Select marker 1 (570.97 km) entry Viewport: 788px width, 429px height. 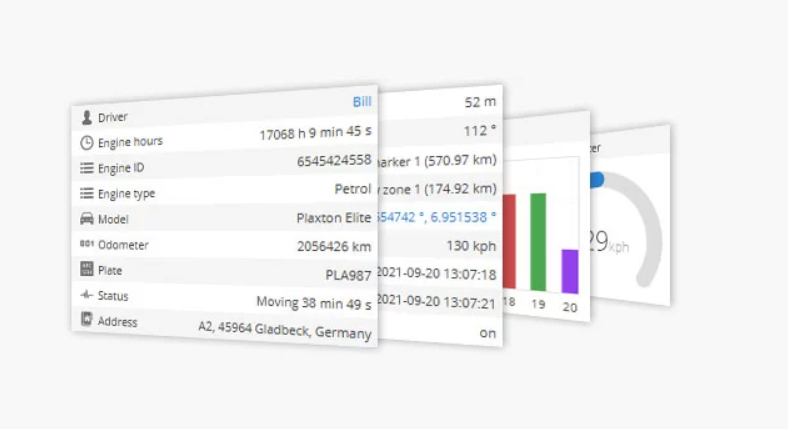[436, 161]
